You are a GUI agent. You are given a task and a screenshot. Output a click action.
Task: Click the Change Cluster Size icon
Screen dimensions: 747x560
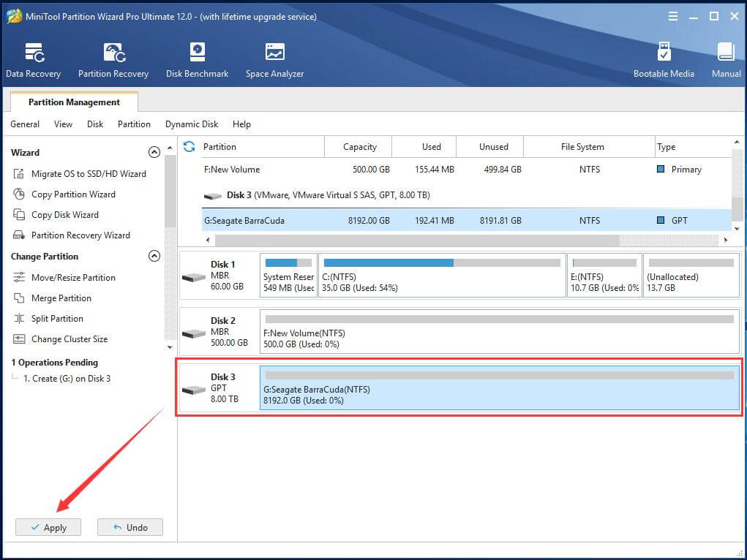(x=19, y=339)
